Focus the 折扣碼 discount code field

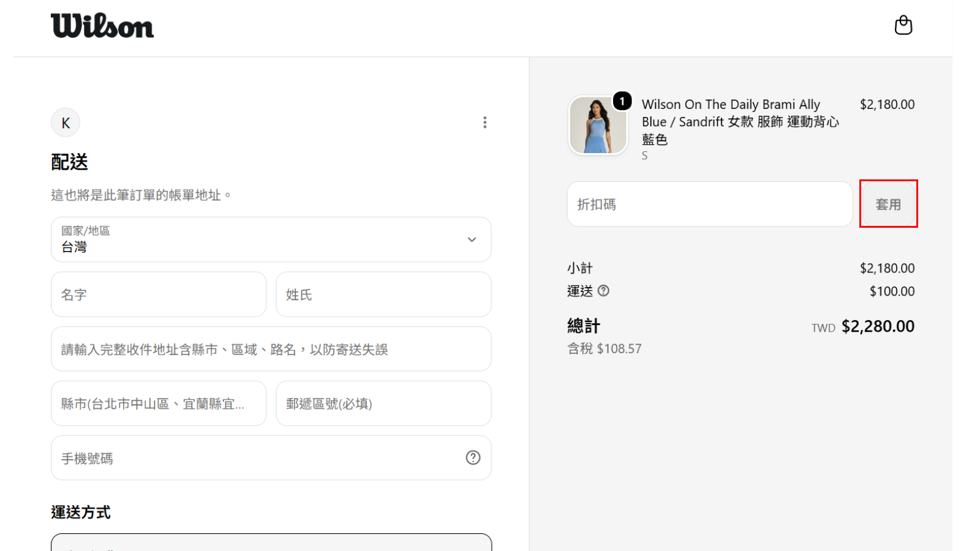[x=710, y=204]
